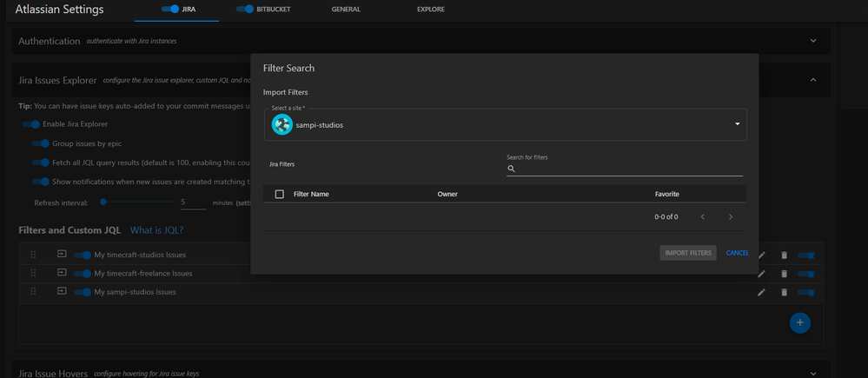The width and height of the screenshot is (868, 378).
Task: Click the trash icon for sampi-studios Issues
Action: click(x=784, y=292)
